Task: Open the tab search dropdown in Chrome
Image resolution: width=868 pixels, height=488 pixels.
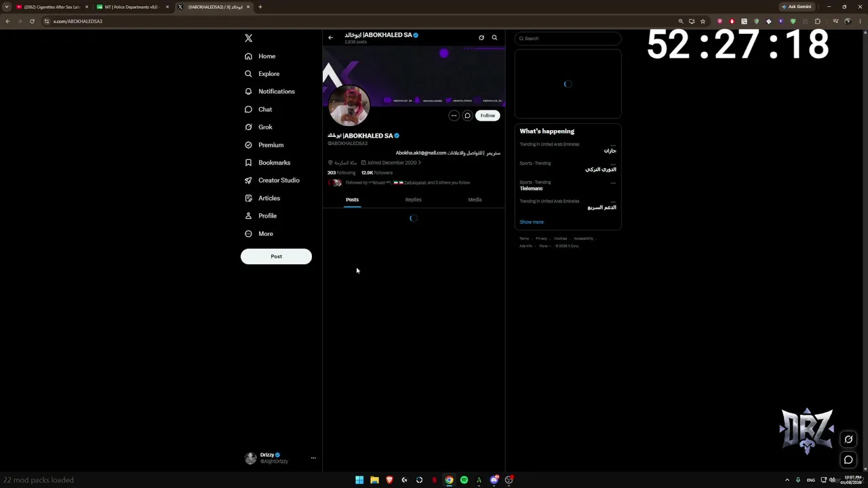Action: point(7,7)
